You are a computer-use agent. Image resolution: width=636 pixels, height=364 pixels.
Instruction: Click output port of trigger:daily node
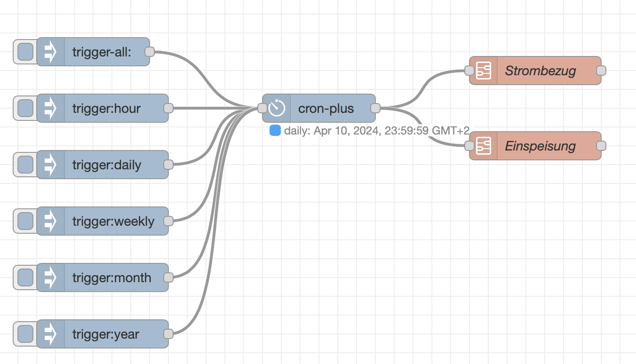[168, 165]
